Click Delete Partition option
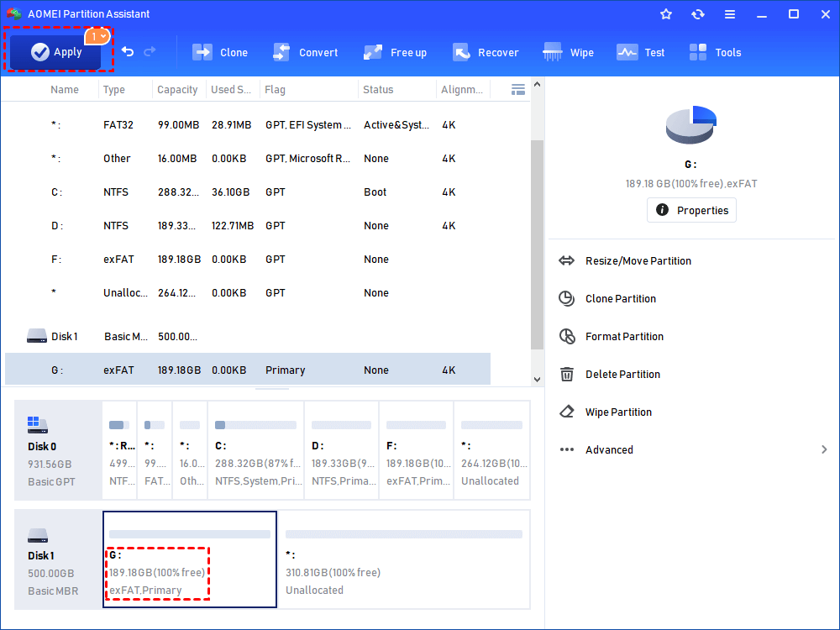 [x=622, y=375]
